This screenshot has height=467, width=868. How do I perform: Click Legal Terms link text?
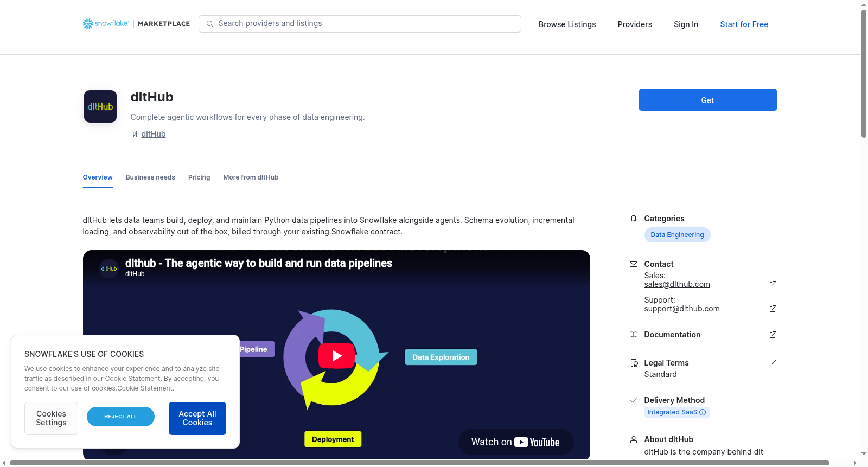click(x=666, y=363)
